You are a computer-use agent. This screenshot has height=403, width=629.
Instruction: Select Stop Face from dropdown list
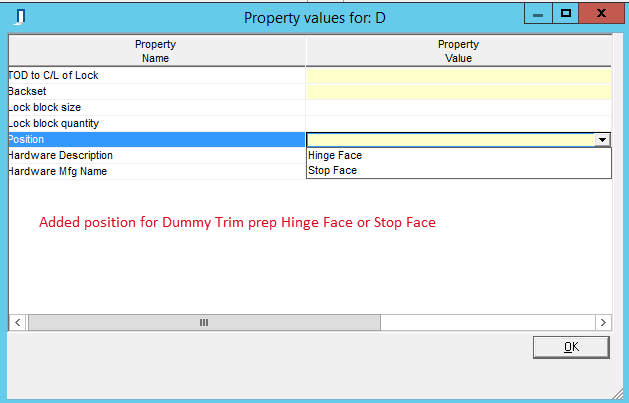(333, 171)
